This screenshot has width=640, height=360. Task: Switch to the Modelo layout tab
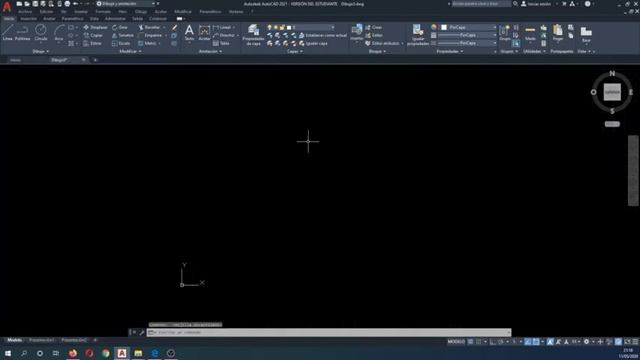click(x=15, y=340)
